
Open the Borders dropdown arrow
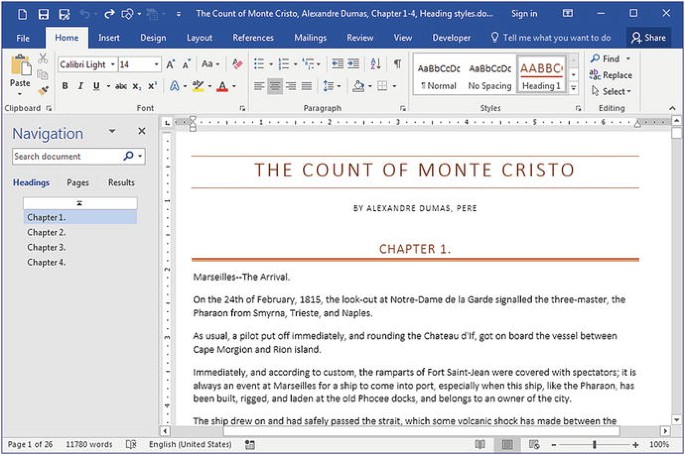[x=394, y=86]
